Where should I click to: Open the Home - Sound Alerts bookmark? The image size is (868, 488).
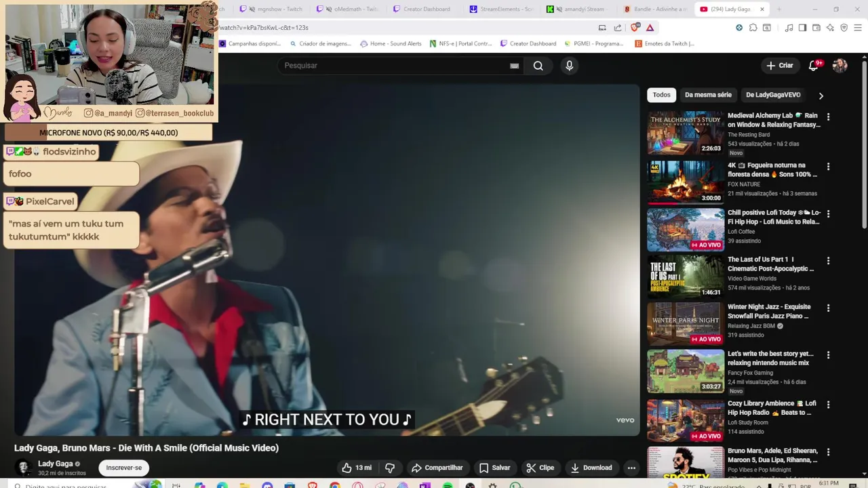coord(391,43)
